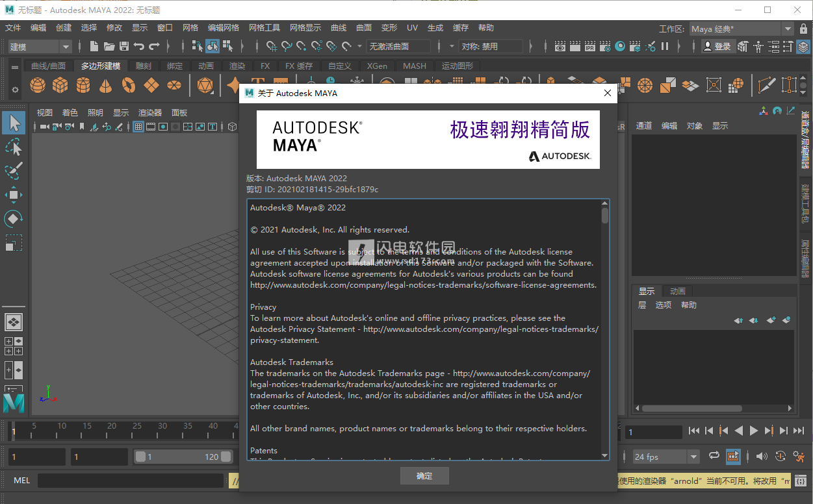813x504 pixels.
Task: Toggle playback loop mode
Action: point(714,457)
